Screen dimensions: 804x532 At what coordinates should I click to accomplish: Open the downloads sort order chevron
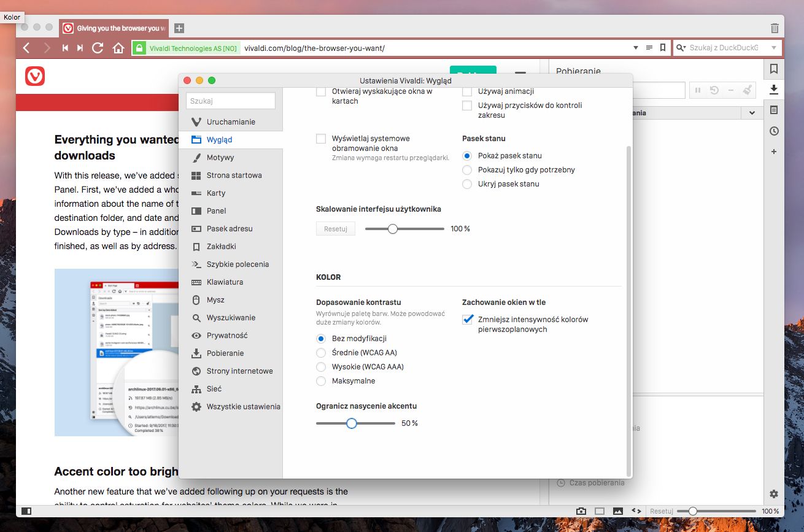(x=752, y=113)
